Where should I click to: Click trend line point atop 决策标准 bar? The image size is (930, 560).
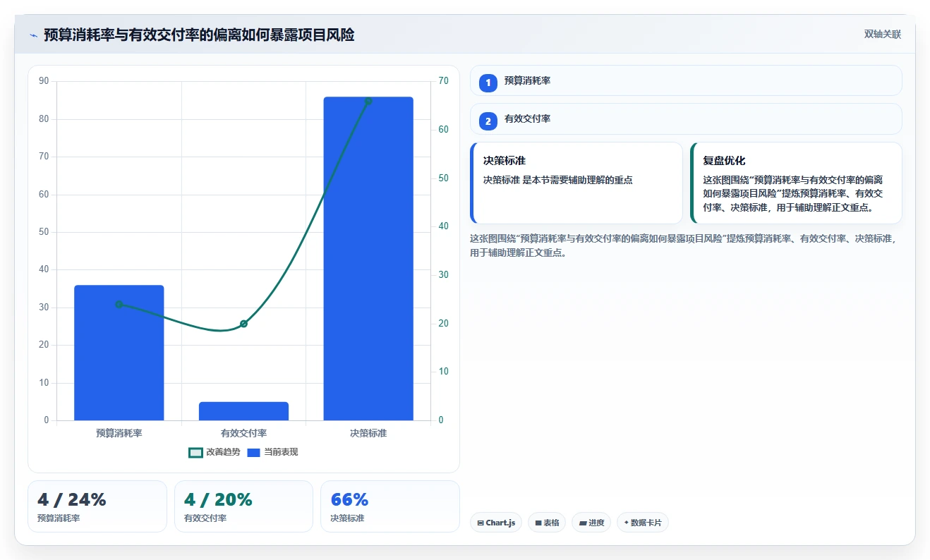click(368, 101)
